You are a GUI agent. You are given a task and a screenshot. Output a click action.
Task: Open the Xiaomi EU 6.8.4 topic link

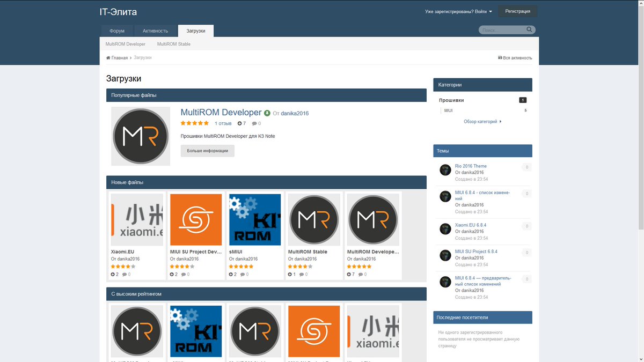[470, 225]
